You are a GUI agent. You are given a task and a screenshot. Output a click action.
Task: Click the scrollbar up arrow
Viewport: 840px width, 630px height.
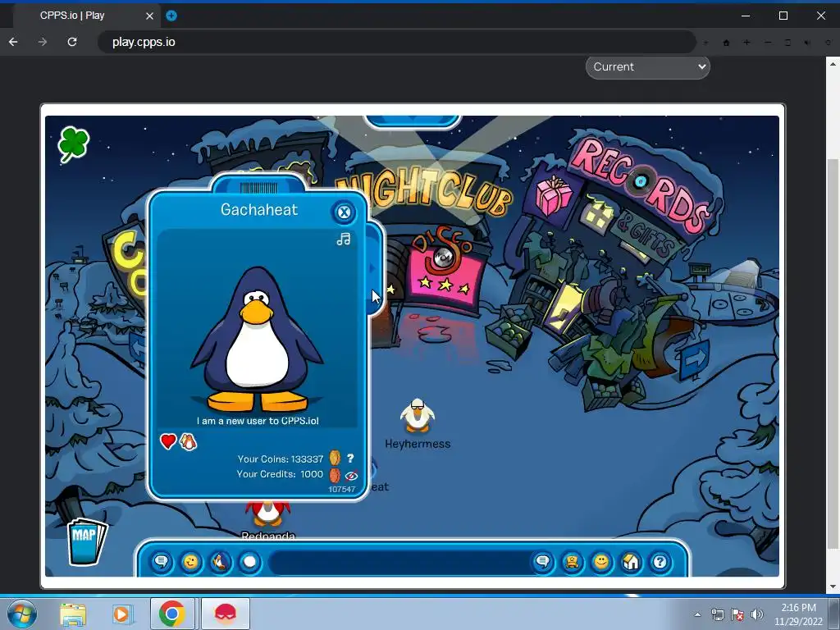pyautogui.click(x=833, y=62)
